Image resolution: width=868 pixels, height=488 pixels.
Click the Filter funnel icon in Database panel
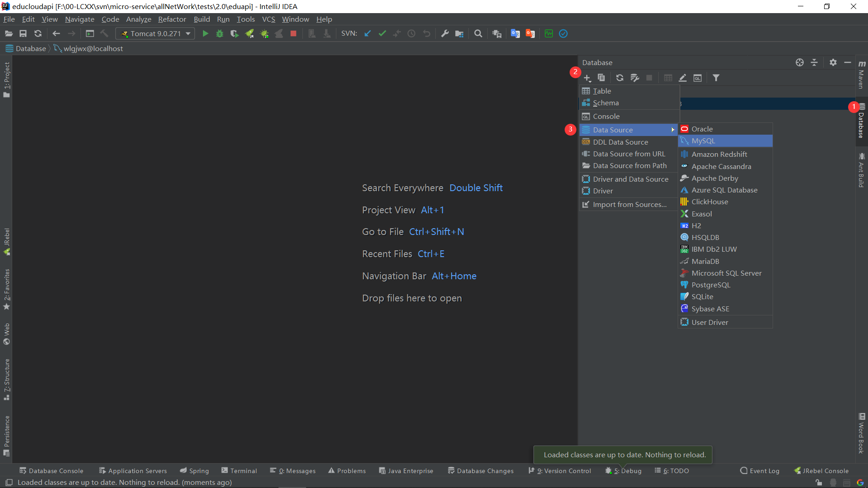pos(716,78)
